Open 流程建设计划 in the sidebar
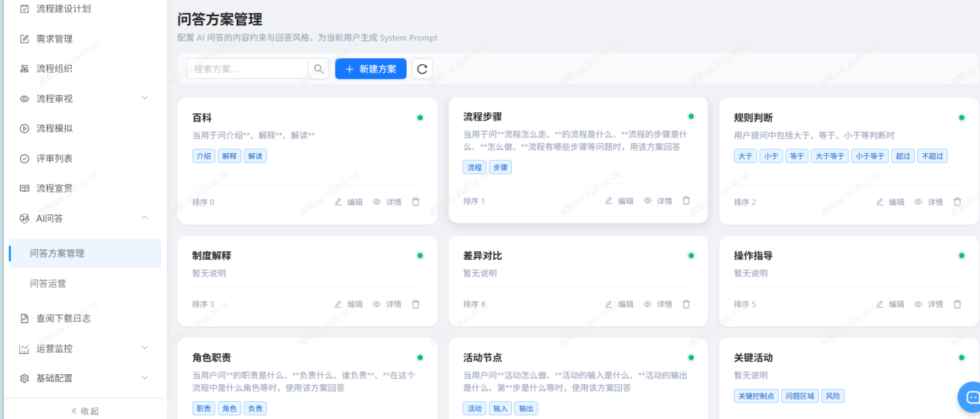This screenshot has width=980, height=419. click(x=63, y=9)
